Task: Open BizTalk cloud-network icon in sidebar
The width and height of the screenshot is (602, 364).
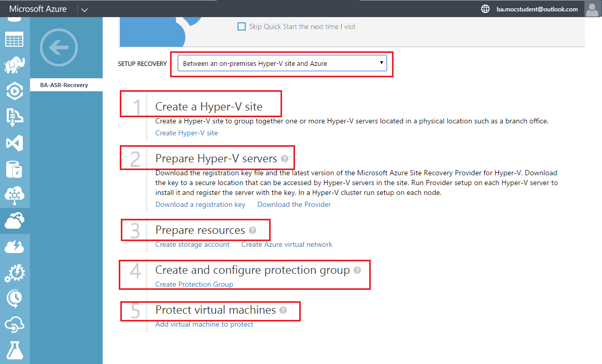Action: pyautogui.click(x=15, y=195)
